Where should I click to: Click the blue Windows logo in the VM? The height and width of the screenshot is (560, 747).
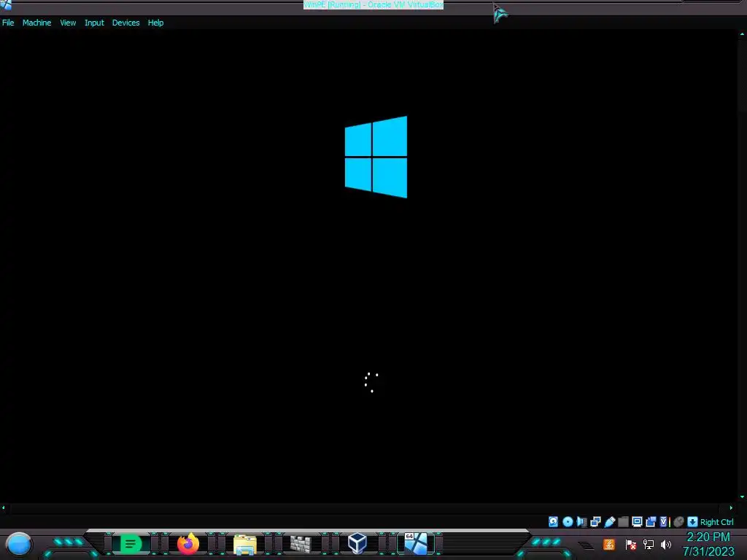[x=376, y=157]
